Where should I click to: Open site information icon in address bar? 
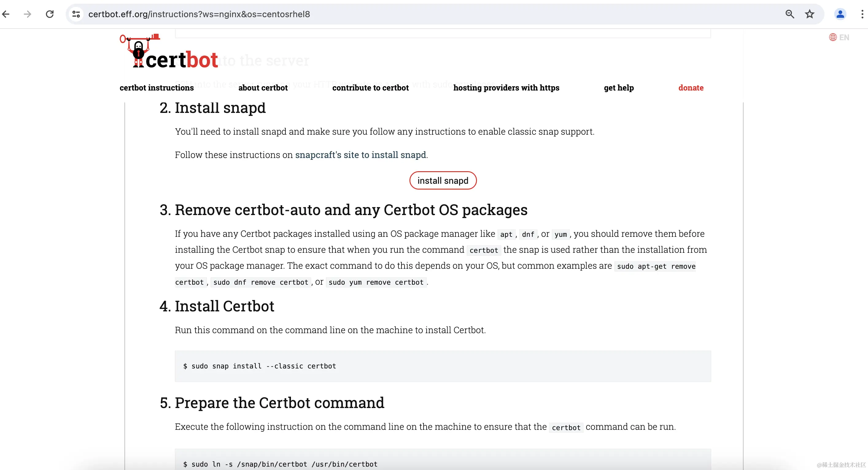[76, 14]
